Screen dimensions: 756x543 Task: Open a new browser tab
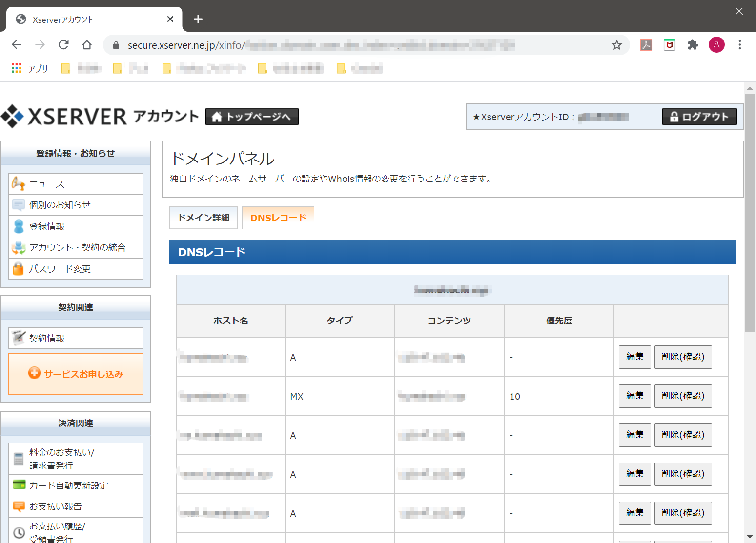(x=198, y=19)
